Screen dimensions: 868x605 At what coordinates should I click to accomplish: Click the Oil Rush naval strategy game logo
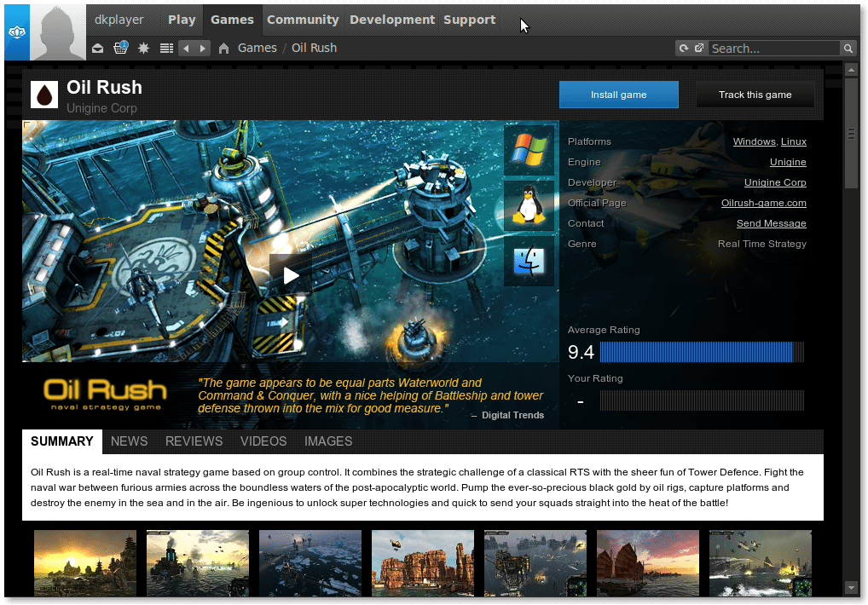pos(105,394)
